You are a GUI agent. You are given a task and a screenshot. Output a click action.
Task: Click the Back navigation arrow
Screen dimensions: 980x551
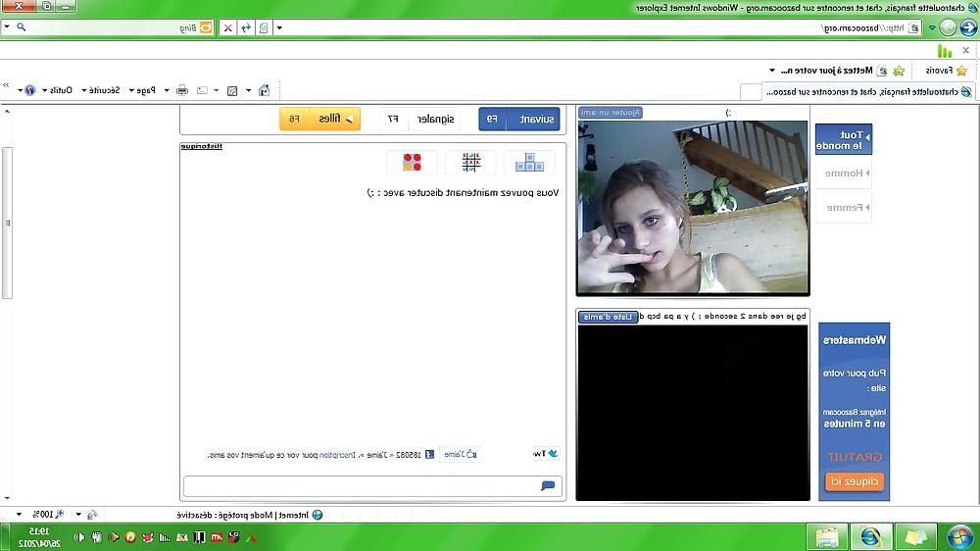click(x=969, y=27)
